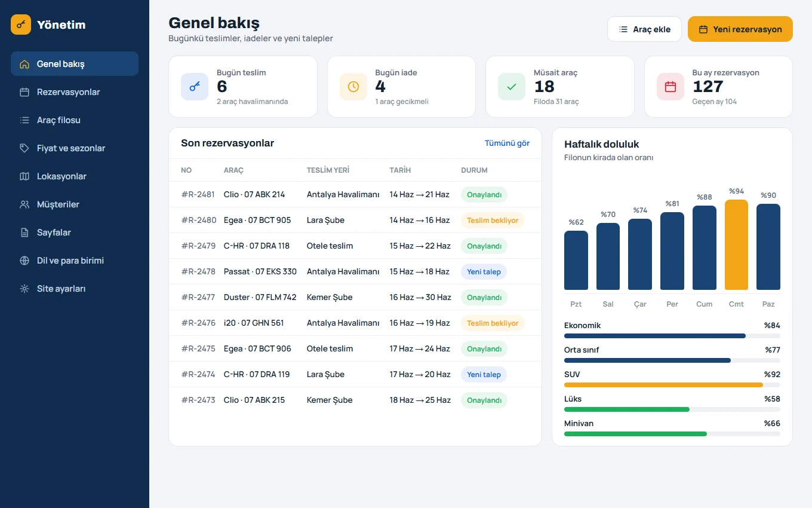Click the SUV orange progress bar

(x=672, y=385)
